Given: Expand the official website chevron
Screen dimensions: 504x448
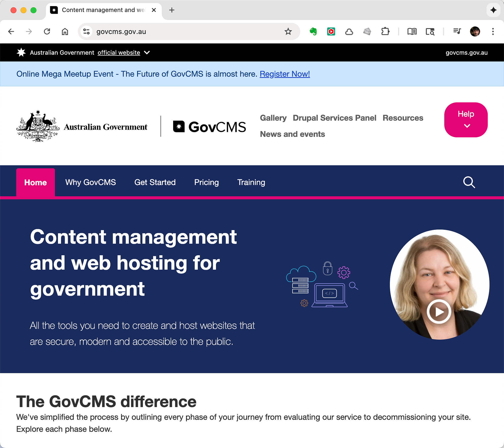Looking at the screenshot, I should click(147, 52).
